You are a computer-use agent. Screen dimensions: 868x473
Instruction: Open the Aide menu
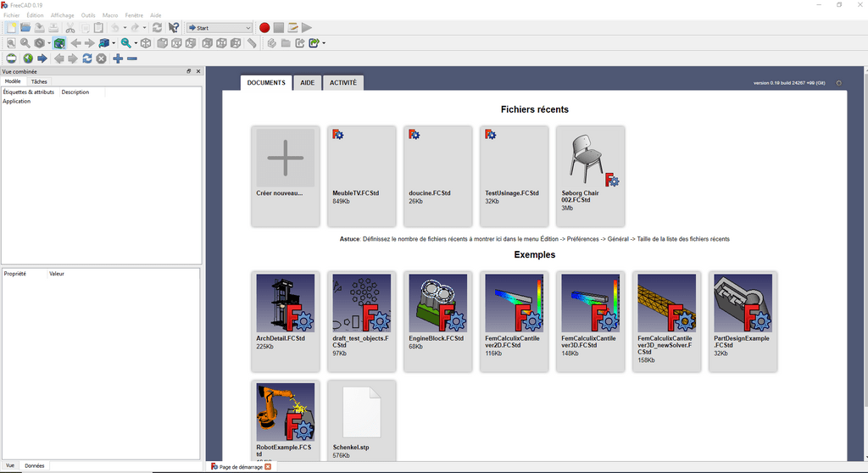[x=156, y=15]
